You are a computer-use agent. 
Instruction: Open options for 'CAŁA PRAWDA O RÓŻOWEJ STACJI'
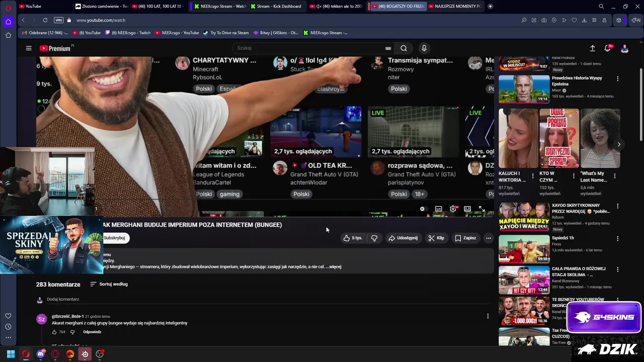coord(617,269)
